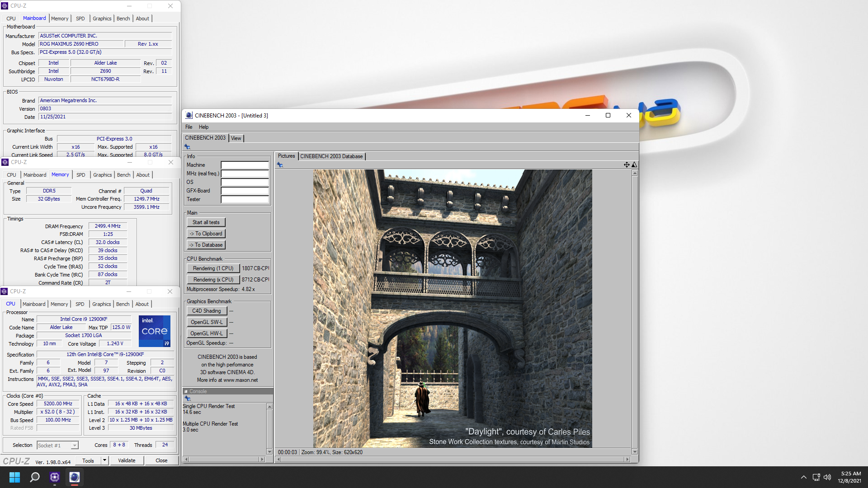Click the Machine input field
This screenshot has height=488, width=868.
coord(245,165)
